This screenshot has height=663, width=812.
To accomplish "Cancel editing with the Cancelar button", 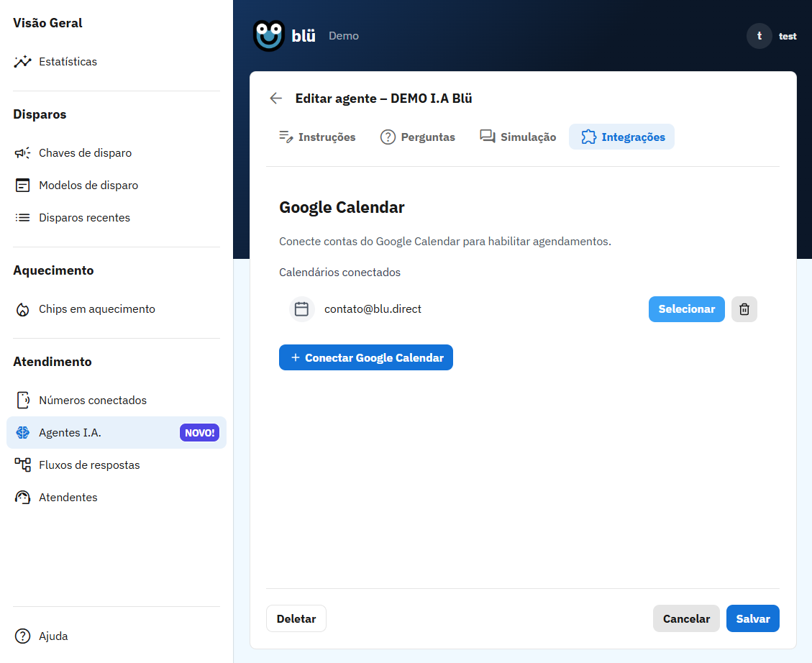I will pyautogui.click(x=686, y=618).
